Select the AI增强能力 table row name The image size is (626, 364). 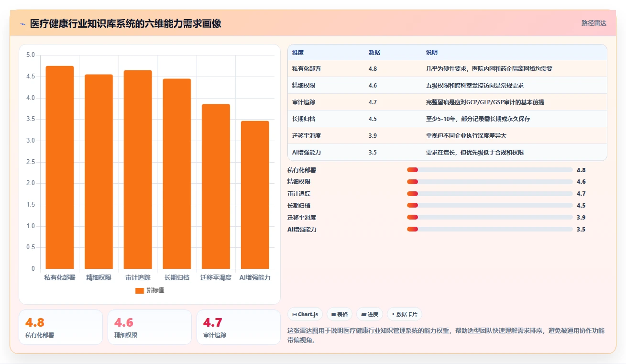tap(307, 153)
